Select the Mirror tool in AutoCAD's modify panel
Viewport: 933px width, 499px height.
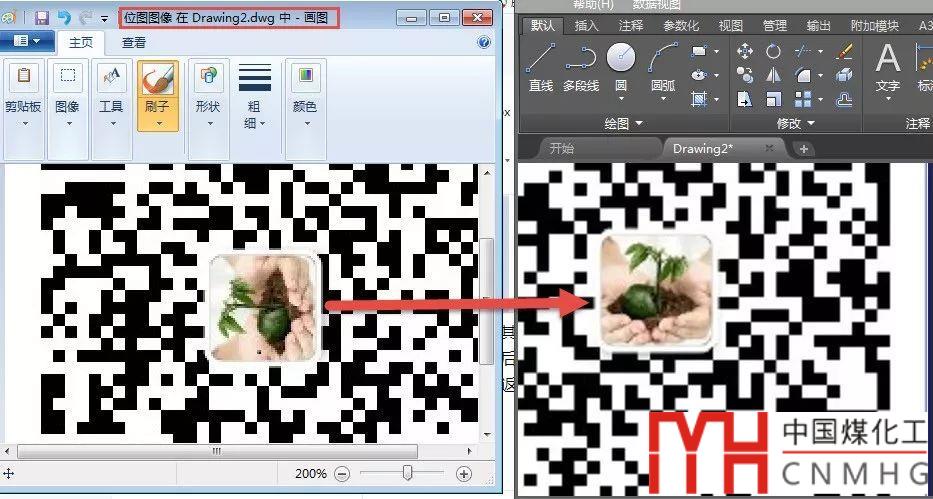(x=774, y=75)
